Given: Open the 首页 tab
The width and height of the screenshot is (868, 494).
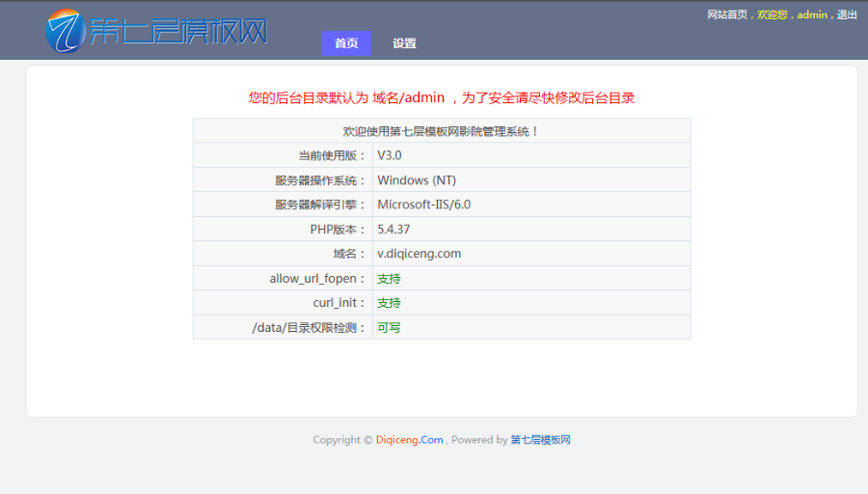Looking at the screenshot, I should (346, 43).
